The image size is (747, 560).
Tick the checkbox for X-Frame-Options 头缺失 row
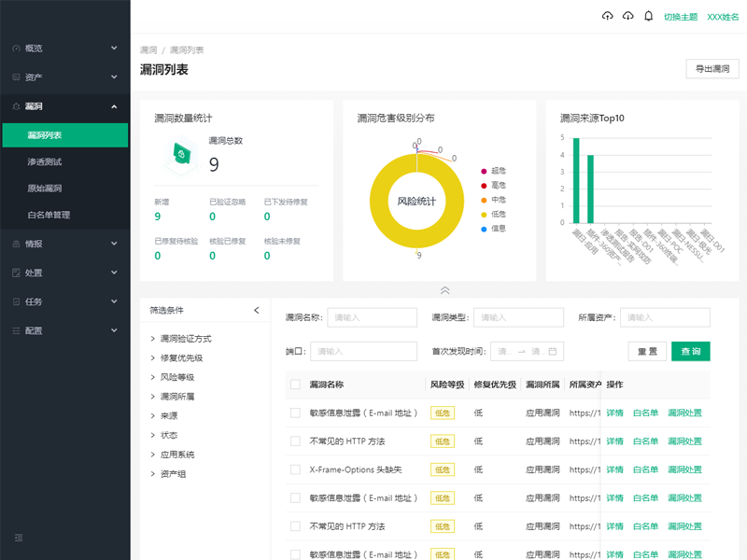(295, 469)
